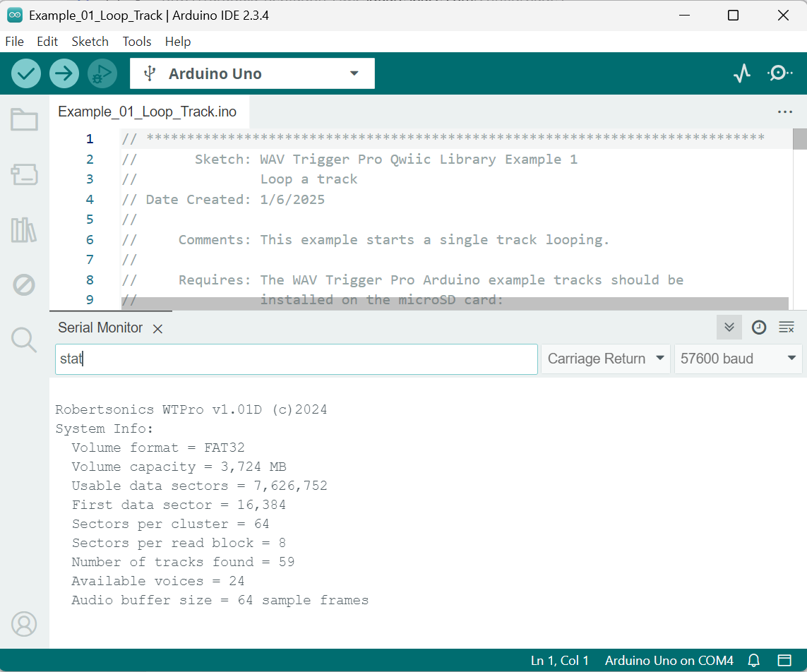Maximize the Arduino IDE window
807x672 pixels.
coord(733,16)
